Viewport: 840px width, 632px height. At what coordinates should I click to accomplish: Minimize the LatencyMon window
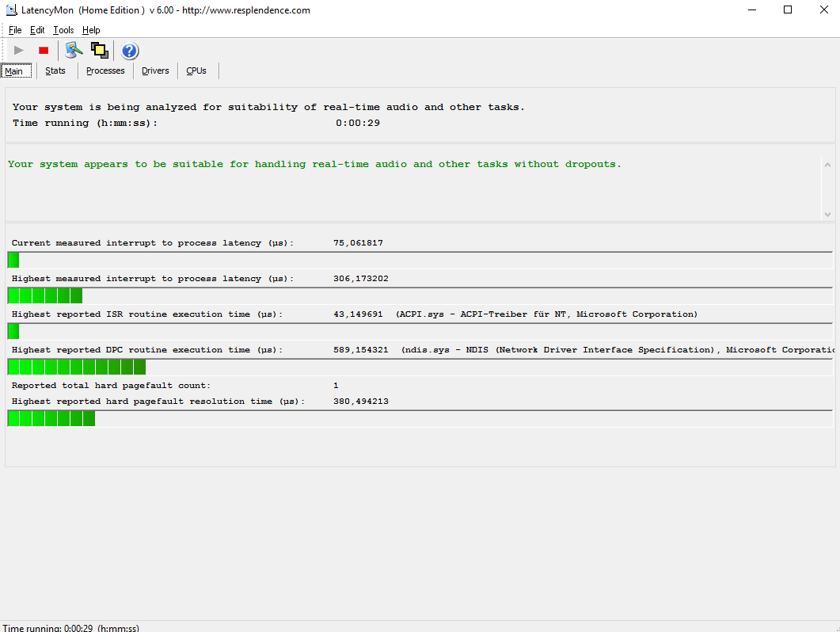point(752,10)
